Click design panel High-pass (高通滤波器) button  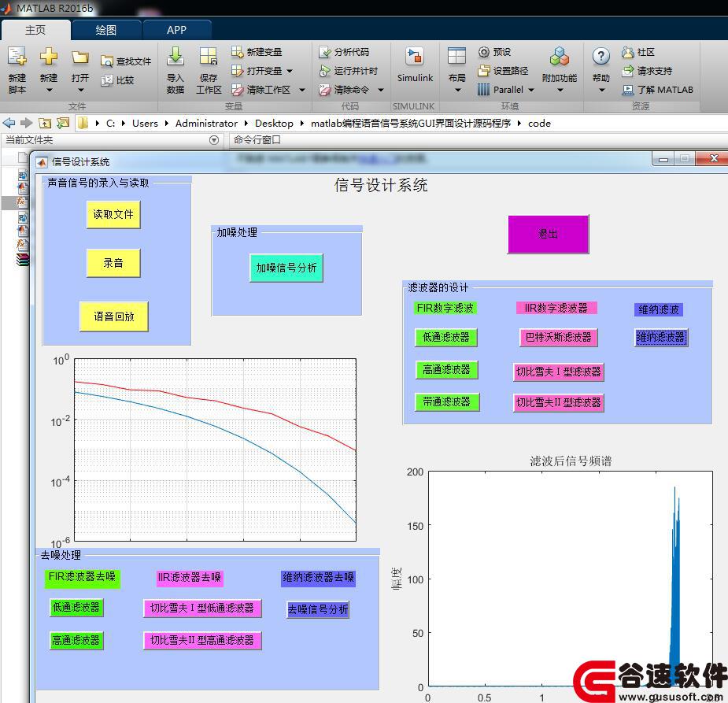pos(447,370)
